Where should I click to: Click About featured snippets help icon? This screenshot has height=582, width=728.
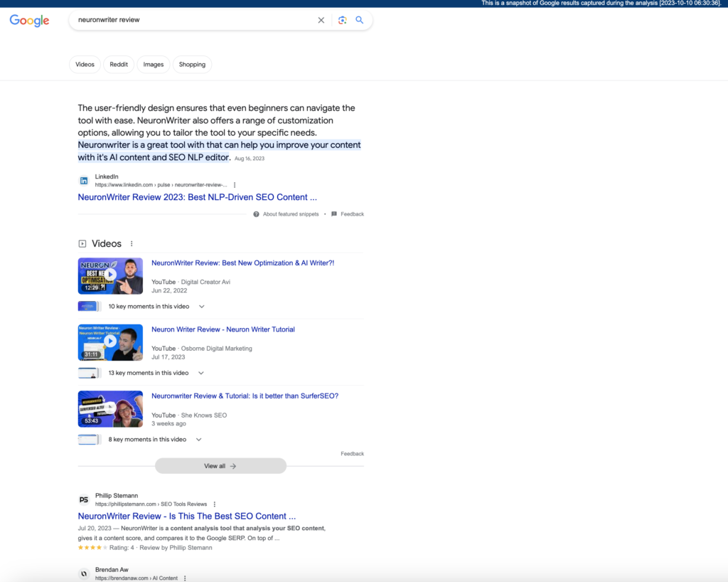(256, 214)
